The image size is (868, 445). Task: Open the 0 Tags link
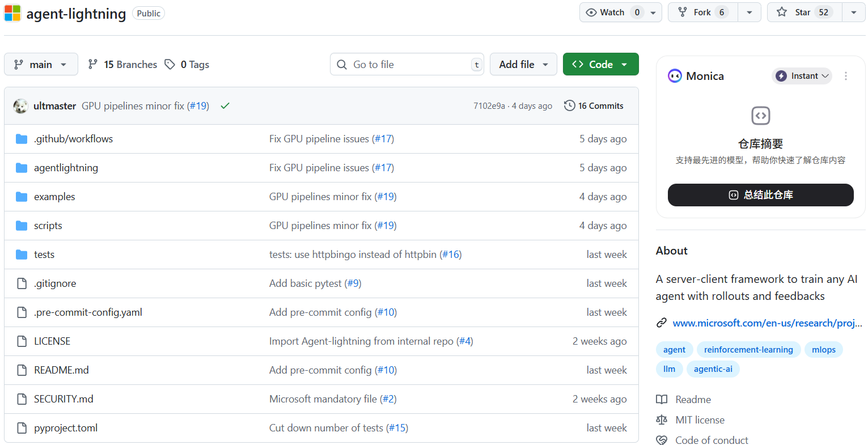click(187, 65)
